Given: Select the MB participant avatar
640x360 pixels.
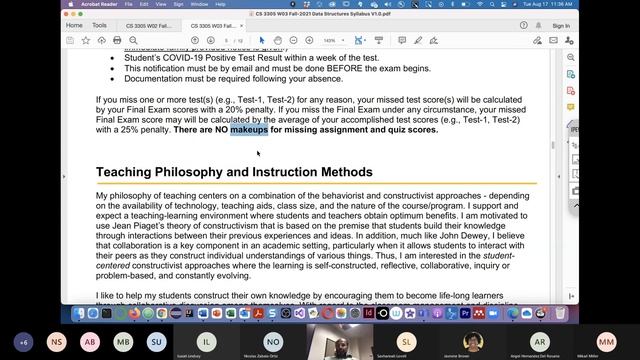Looking at the screenshot, I should tap(123, 342).
